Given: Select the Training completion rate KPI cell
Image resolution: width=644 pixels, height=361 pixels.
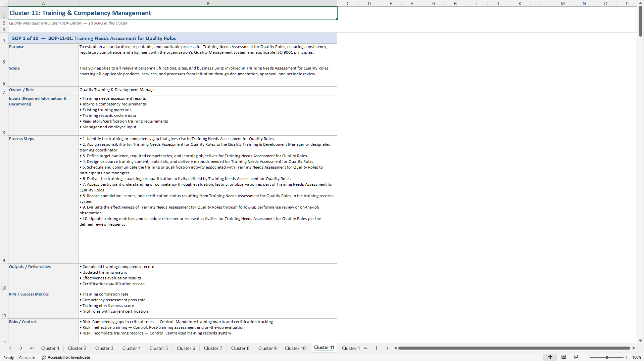Looking at the screenshot, I should (208, 305).
